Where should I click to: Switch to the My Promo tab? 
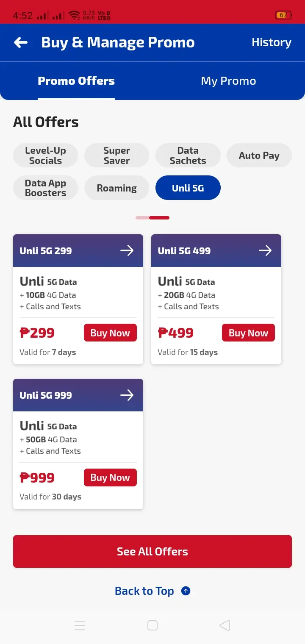pyautogui.click(x=229, y=81)
